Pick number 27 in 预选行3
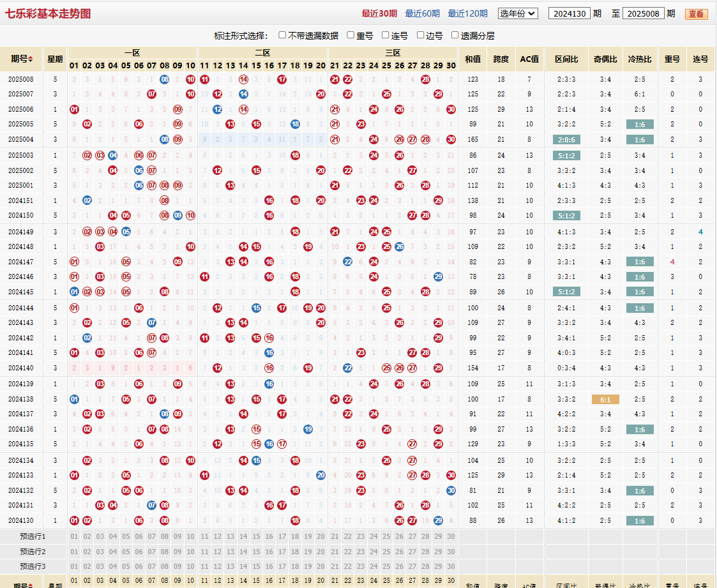The width and height of the screenshot is (717, 588). click(412, 566)
